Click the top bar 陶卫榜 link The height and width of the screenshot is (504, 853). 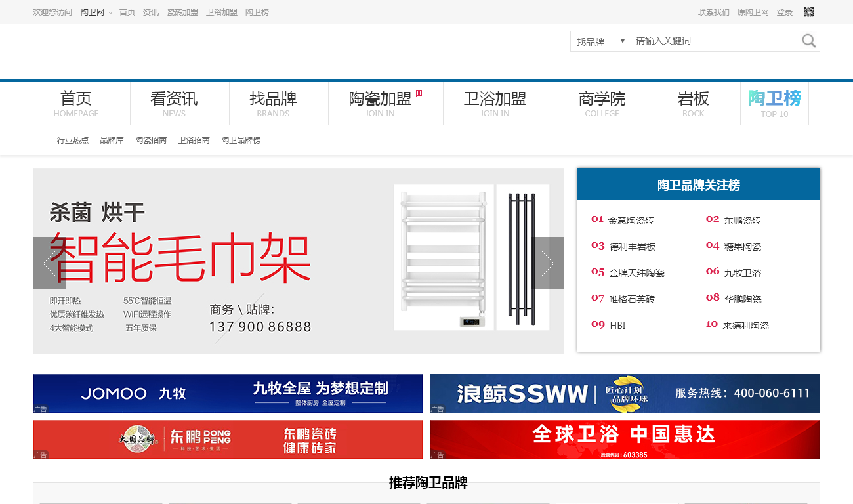click(257, 12)
